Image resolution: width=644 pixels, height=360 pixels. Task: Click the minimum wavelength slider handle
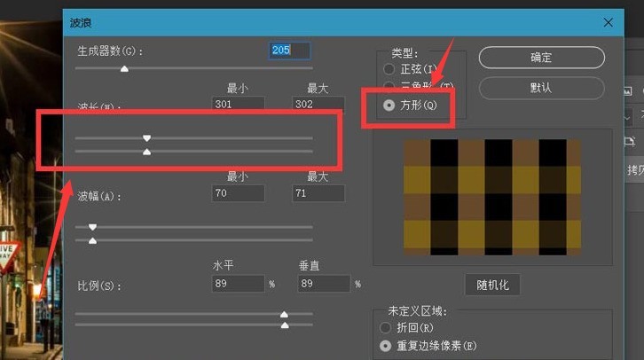[x=147, y=138]
